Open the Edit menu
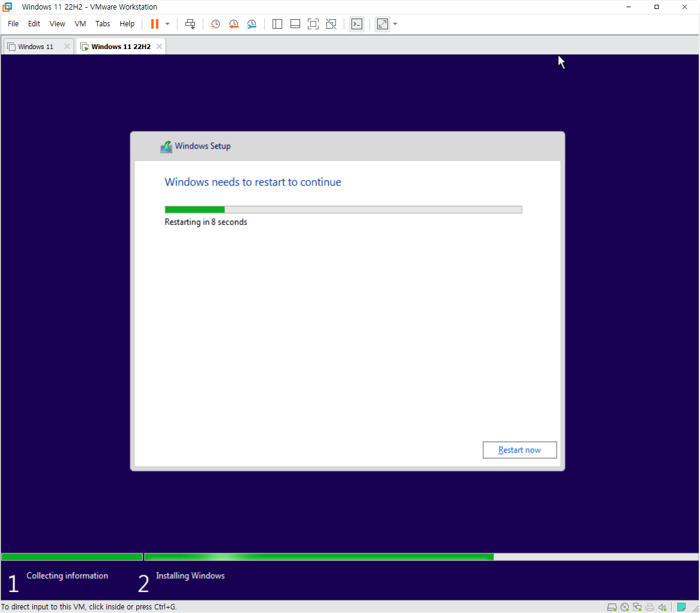This screenshot has width=700, height=613. 34,24
